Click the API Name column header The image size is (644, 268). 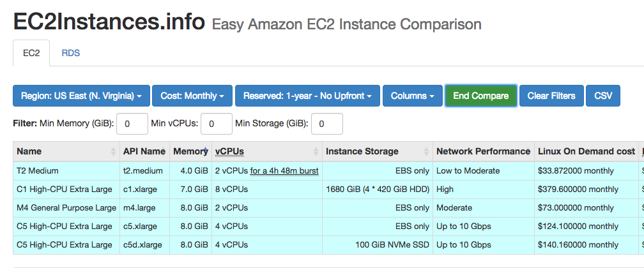click(144, 151)
